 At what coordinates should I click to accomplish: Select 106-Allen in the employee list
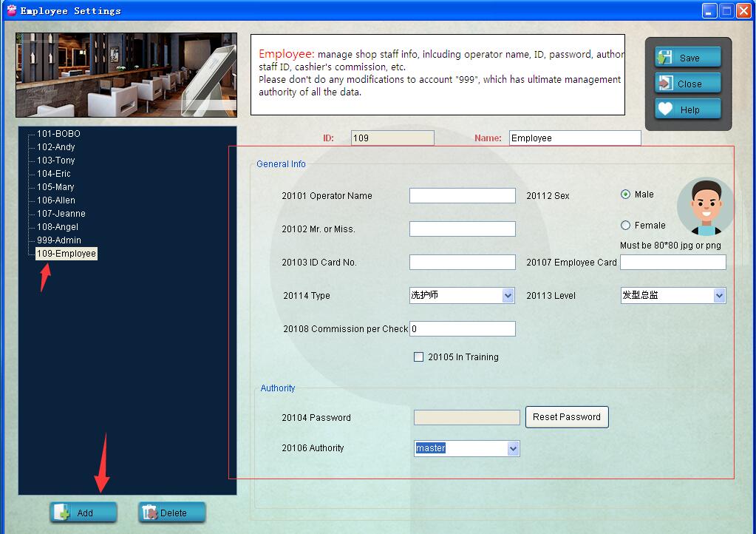coord(56,200)
